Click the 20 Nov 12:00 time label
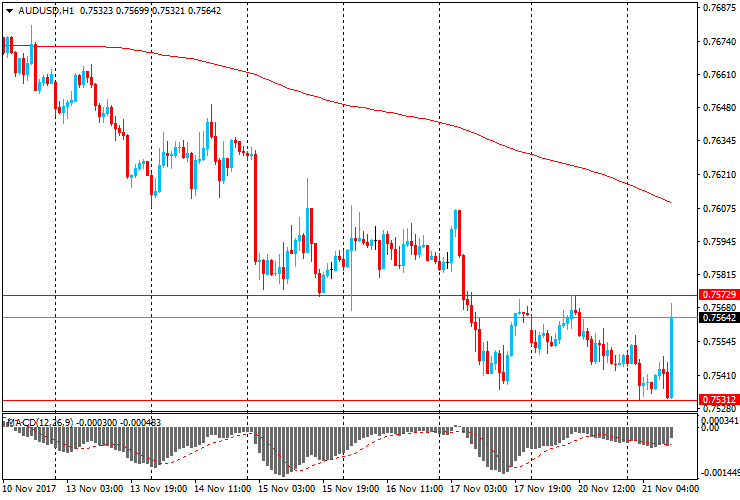The height and width of the screenshot is (500, 740). coord(606,488)
